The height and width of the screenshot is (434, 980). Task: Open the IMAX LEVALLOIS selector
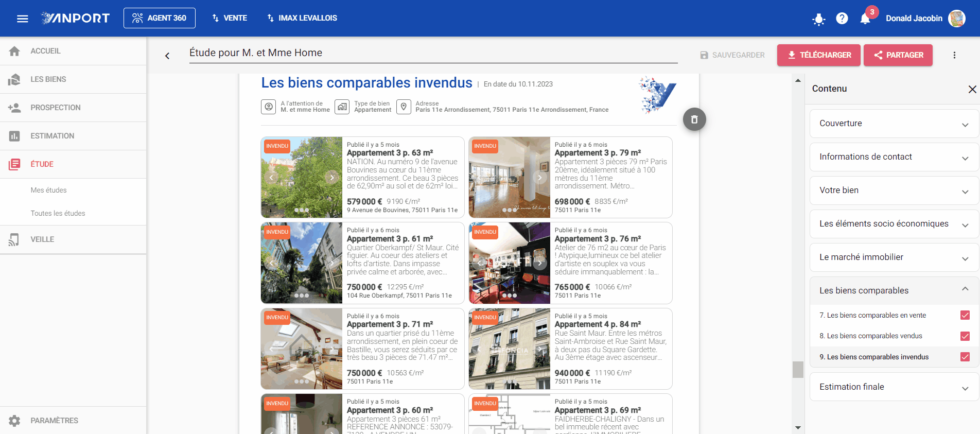302,18
